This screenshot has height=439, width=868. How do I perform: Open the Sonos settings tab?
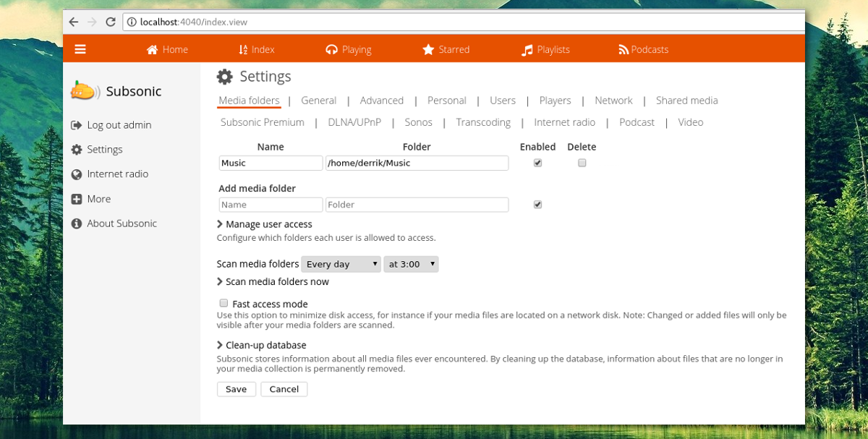(x=418, y=122)
